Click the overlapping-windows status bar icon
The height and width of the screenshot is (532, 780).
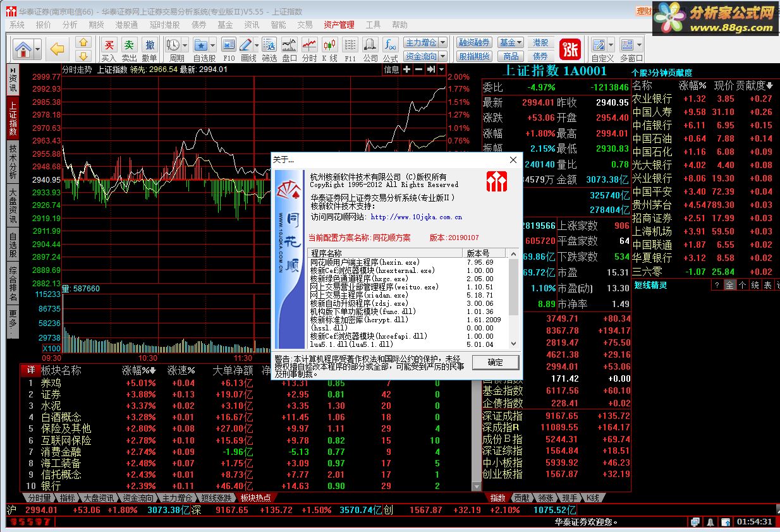click(x=695, y=522)
